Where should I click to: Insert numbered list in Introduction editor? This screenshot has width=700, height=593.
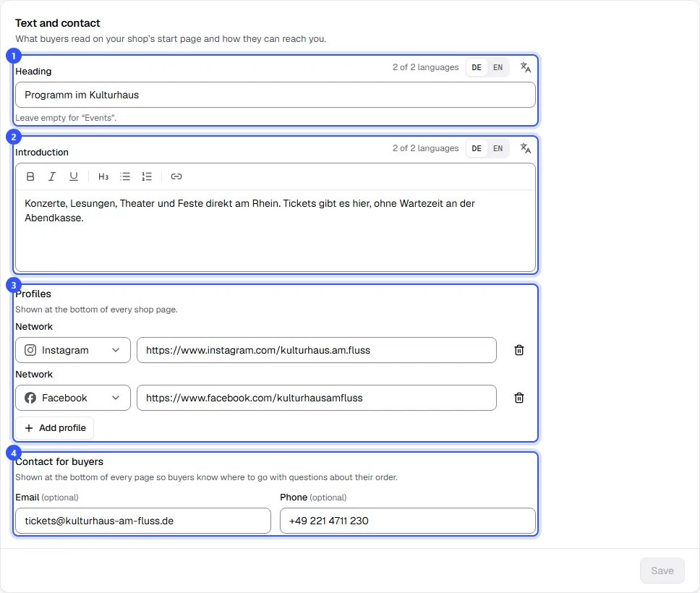(x=147, y=176)
